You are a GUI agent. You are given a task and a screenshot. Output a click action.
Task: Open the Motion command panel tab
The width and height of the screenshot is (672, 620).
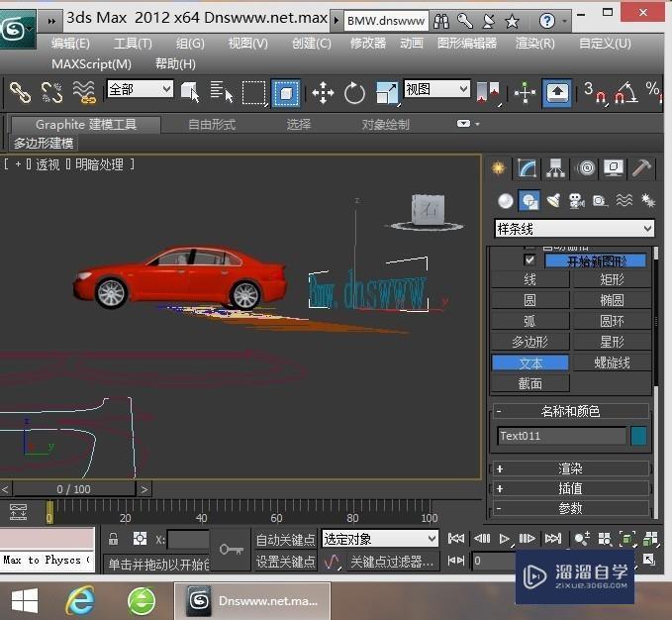click(586, 168)
